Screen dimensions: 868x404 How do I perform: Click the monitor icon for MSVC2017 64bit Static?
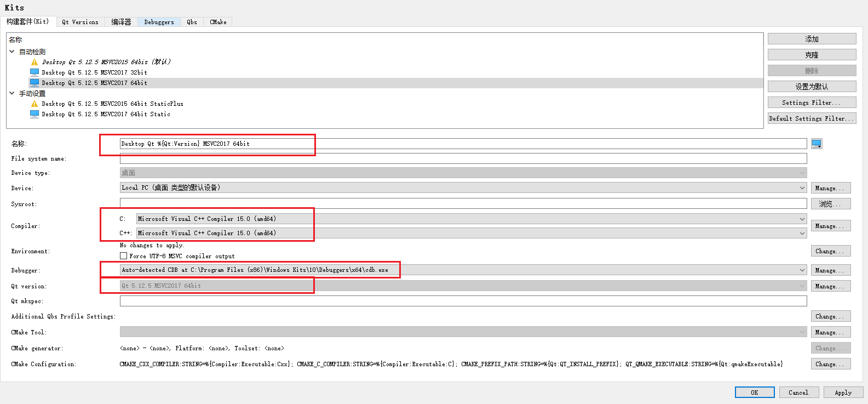tap(35, 114)
